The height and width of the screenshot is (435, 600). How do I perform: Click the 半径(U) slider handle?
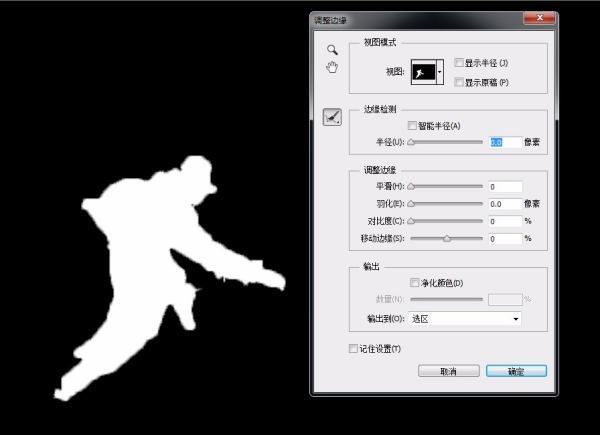coord(411,142)
